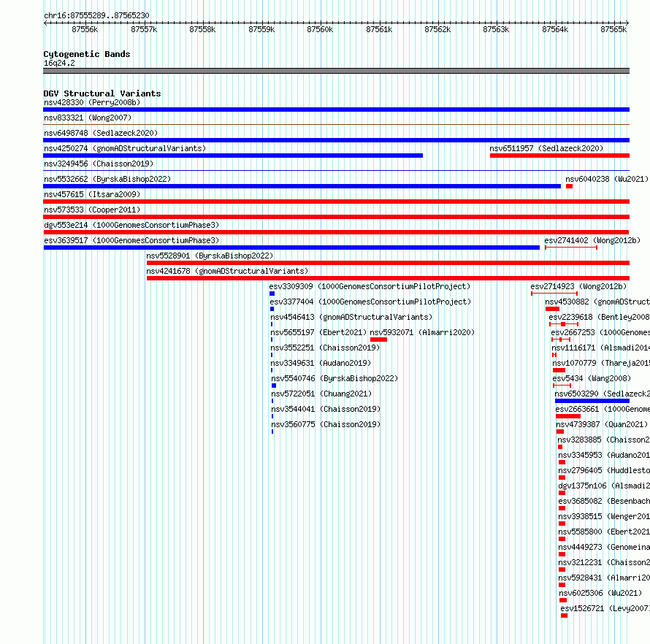Click the chr16:87555289..87565230 coordinates text
Screen dimensions: 650x644
click(x=96, y=16)
